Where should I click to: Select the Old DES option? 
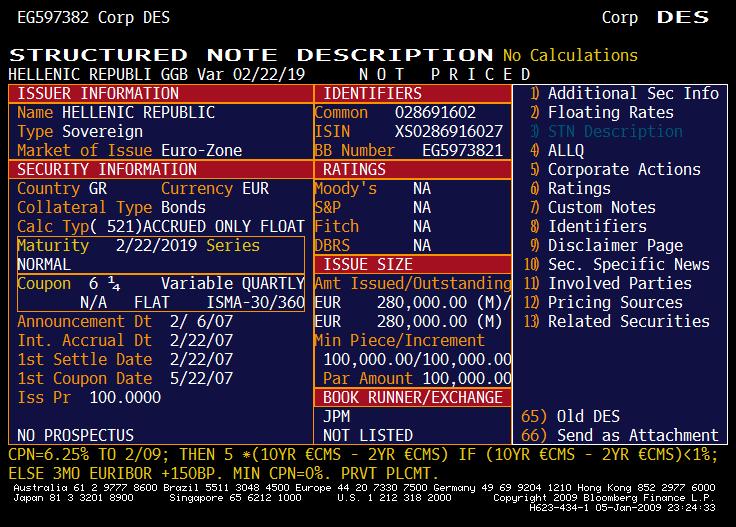[x=570, y=416]
